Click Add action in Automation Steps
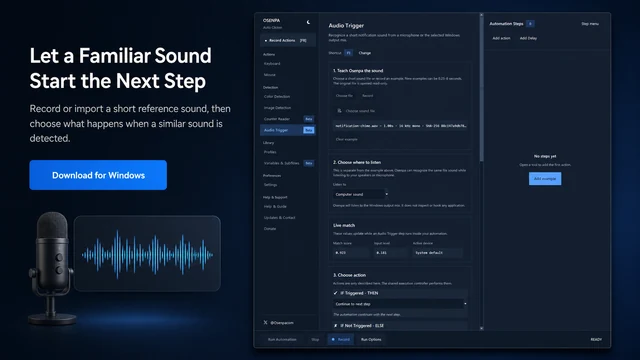This screenshot has width=640, height=360. (501, 38)
